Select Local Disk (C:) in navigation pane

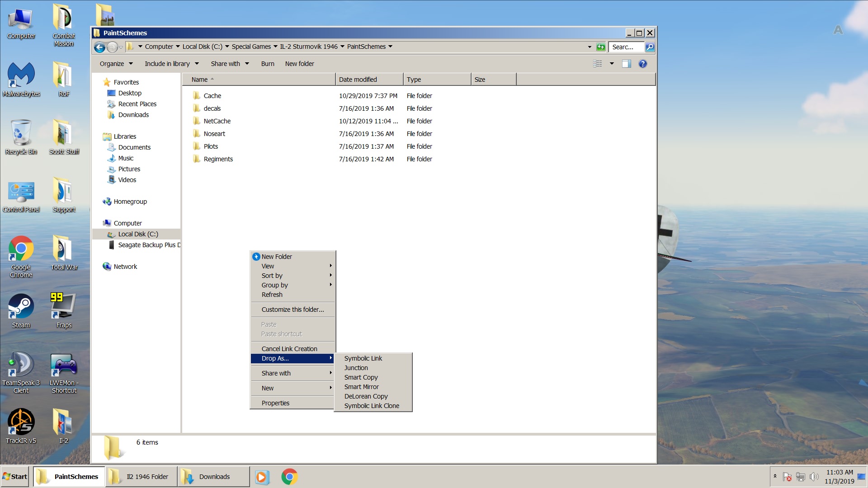138,234
